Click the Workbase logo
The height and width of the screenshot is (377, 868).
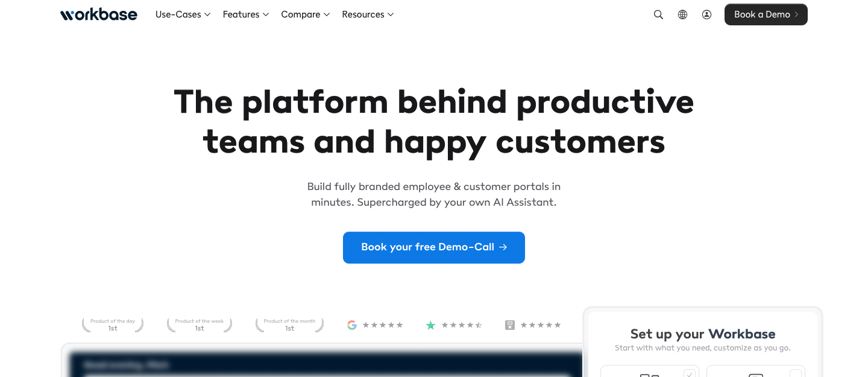coord(99,14)
